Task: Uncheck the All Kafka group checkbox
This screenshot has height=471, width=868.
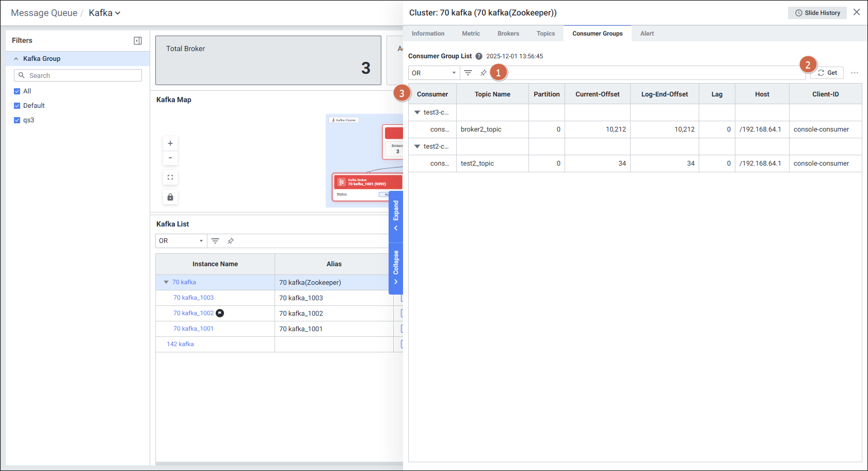Action: 17,91
